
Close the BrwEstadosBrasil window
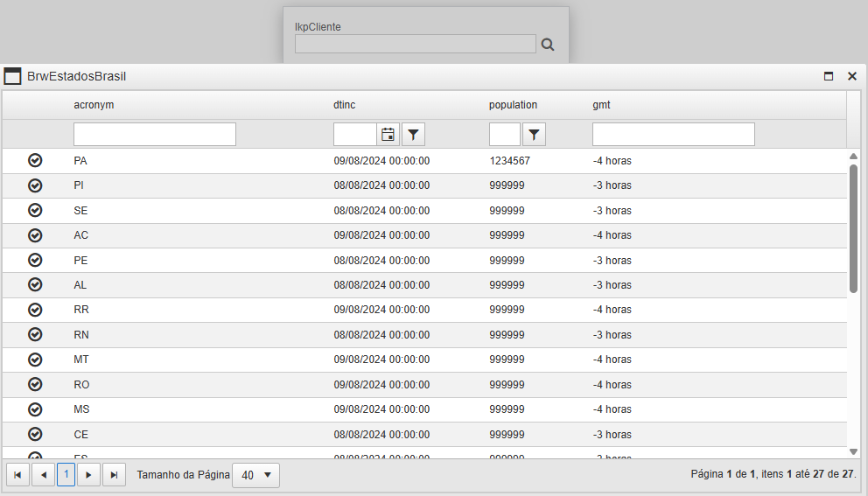click(852, 76)
